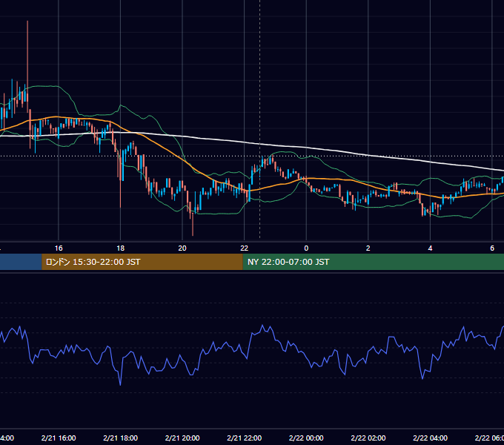This screenshot has width=504, height=445.
Task: Click the oscillator dip just before 04:00
Action: click(422, 378)
